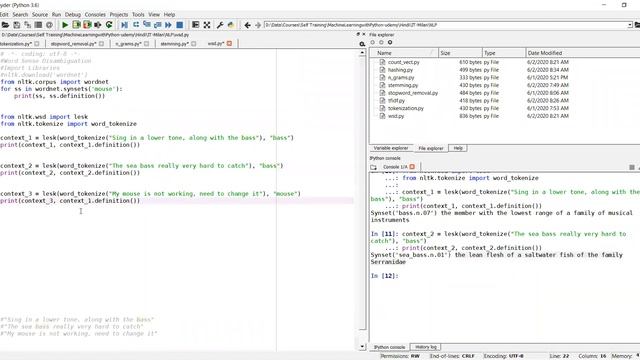The image size is (640, 360).
Task: Continue debug execution with double-arrow icon
Action: pos(168,25)
